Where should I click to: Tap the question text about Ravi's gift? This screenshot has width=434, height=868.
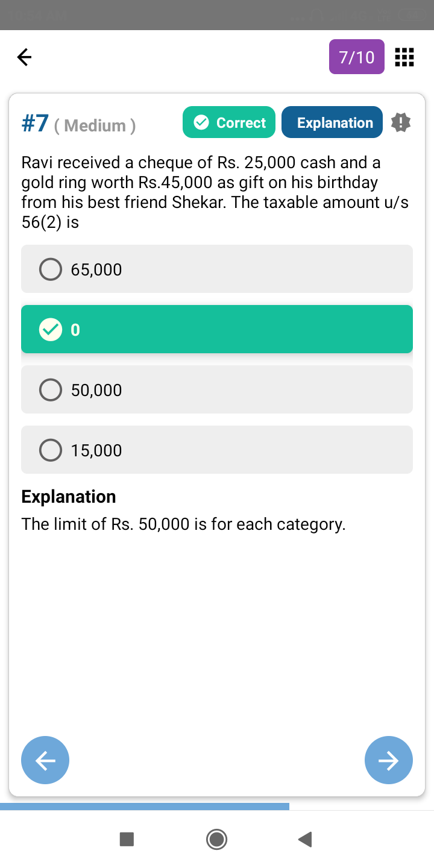pyautogui.click(x=216, y=192)
